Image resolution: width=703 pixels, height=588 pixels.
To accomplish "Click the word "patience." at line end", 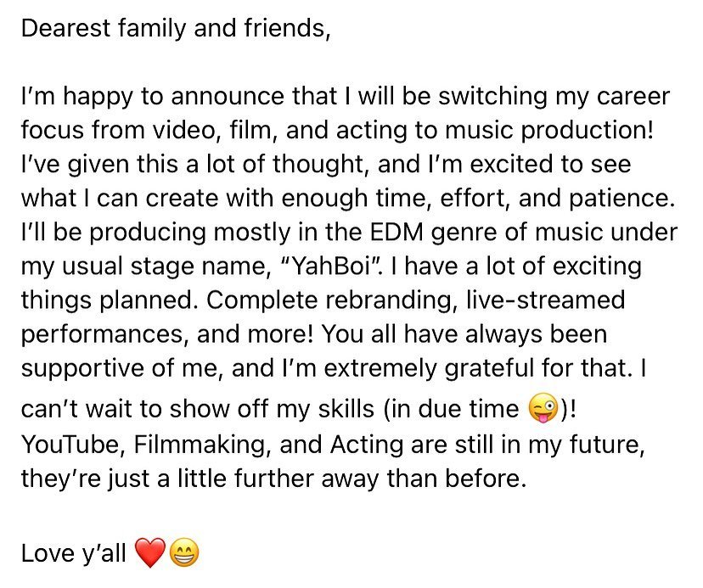I will point(621,199).
